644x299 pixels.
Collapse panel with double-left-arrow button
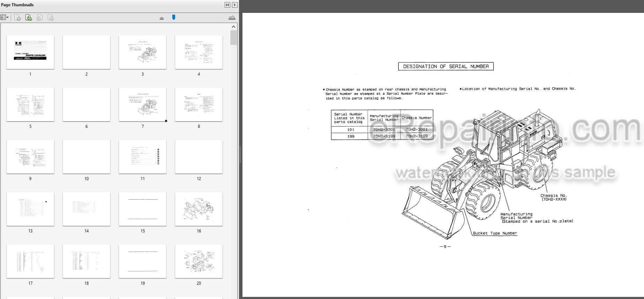click(x=227, y=5)
